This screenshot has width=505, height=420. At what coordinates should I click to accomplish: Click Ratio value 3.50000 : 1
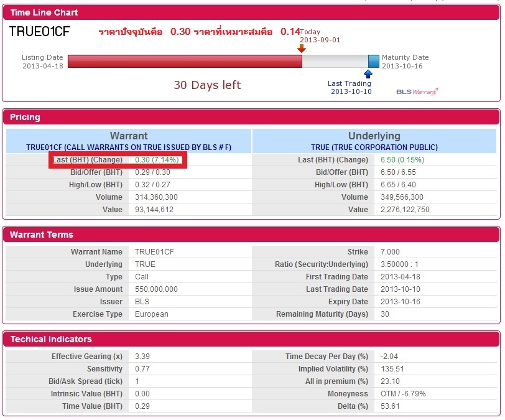pyautogui.click(x=399, y=264)
